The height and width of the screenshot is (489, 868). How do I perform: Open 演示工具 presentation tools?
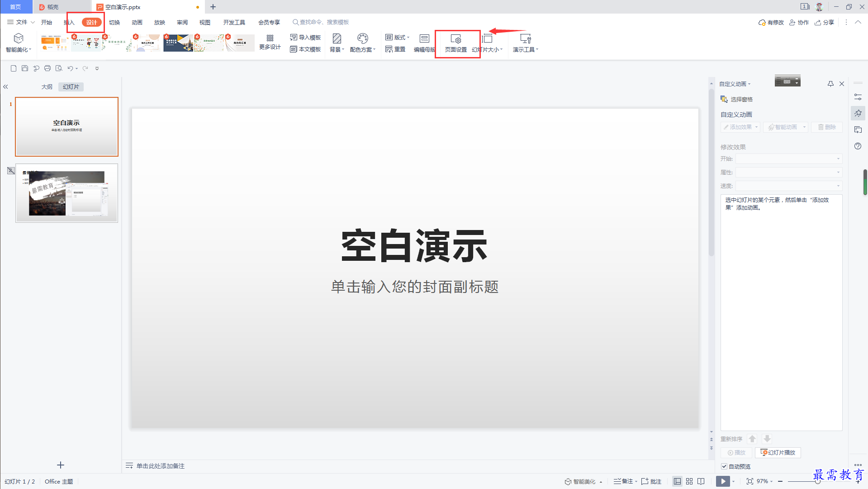point(526,43)
